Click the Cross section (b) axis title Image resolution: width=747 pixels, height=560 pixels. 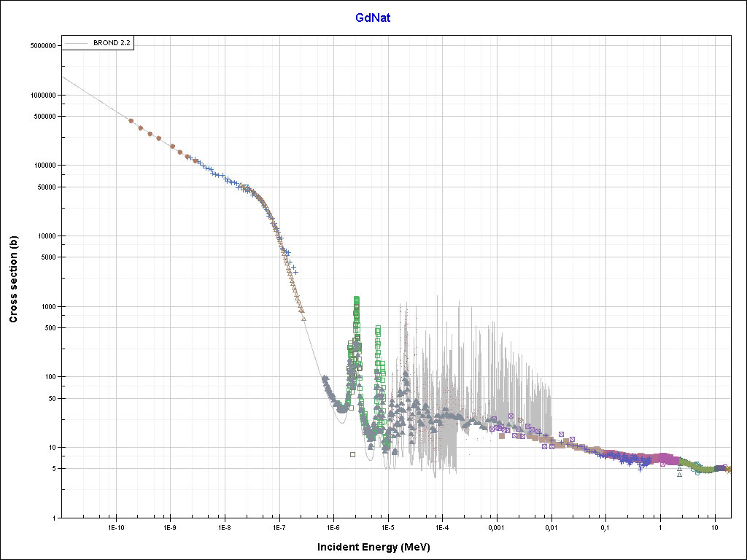(x=13, y=281)
